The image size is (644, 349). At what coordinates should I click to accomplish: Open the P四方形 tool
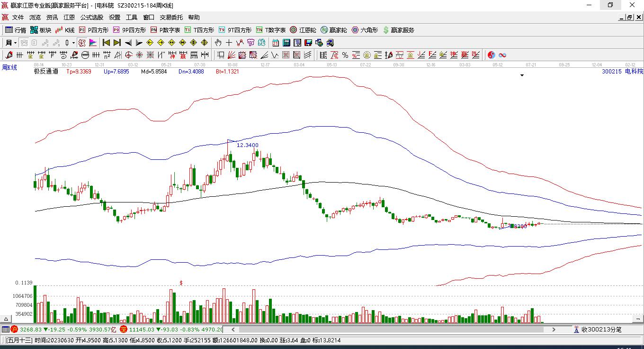click(93, 30)
